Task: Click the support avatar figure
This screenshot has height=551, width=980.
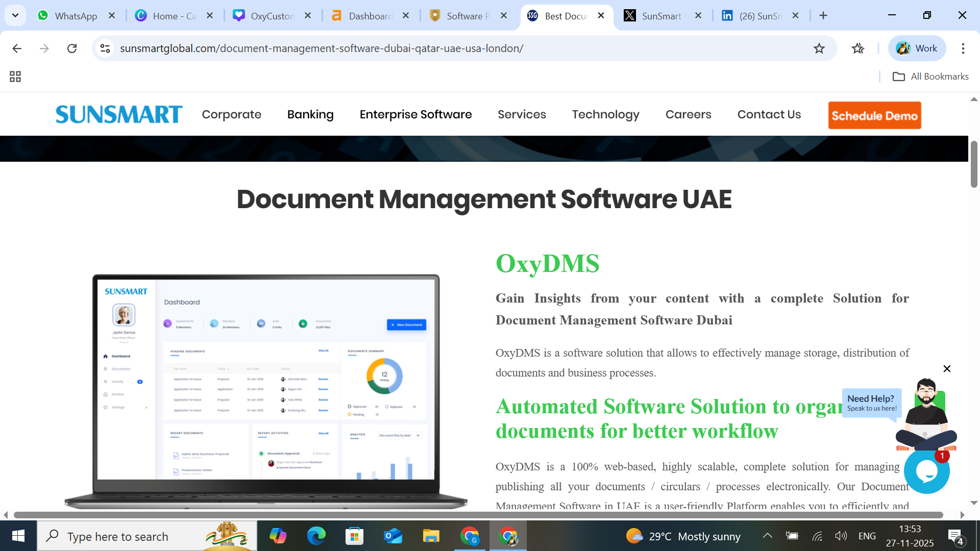Action: coord(926,414)
